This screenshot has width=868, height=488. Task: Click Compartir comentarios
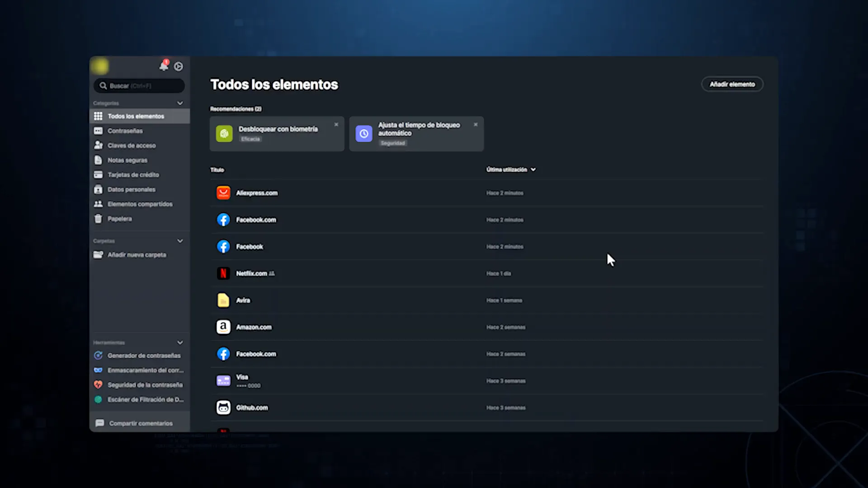(x=140, y=423)
